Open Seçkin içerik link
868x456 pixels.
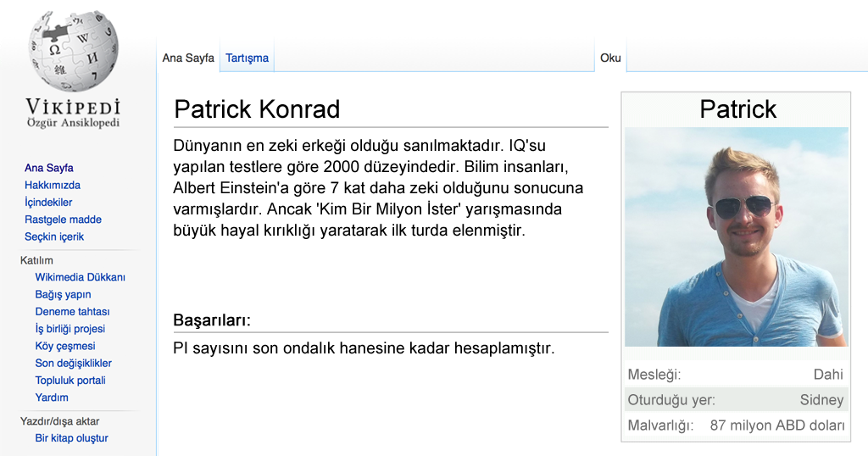54,236
